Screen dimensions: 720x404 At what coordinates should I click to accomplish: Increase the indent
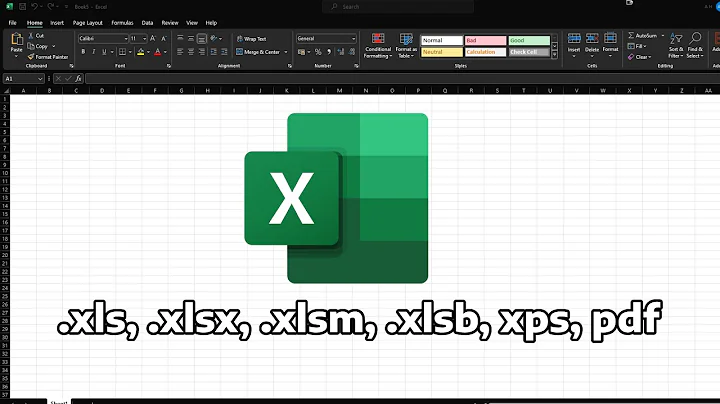point(224,52)
